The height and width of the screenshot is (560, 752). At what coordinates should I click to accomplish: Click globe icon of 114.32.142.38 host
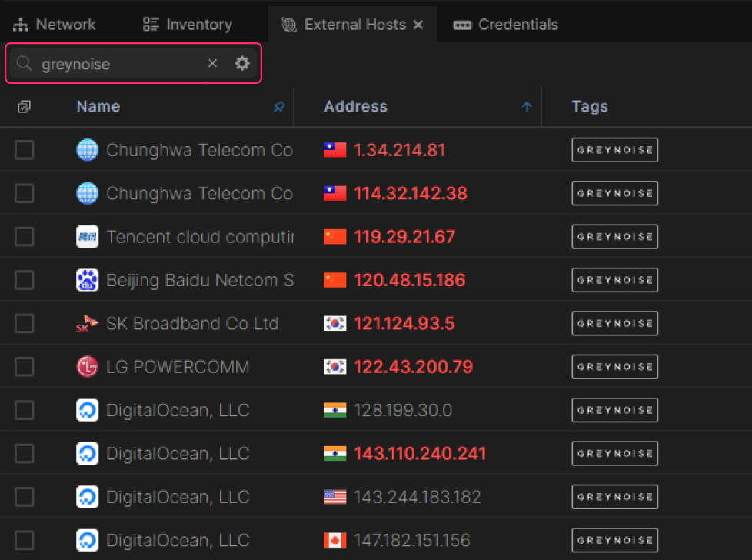point(88,193)
